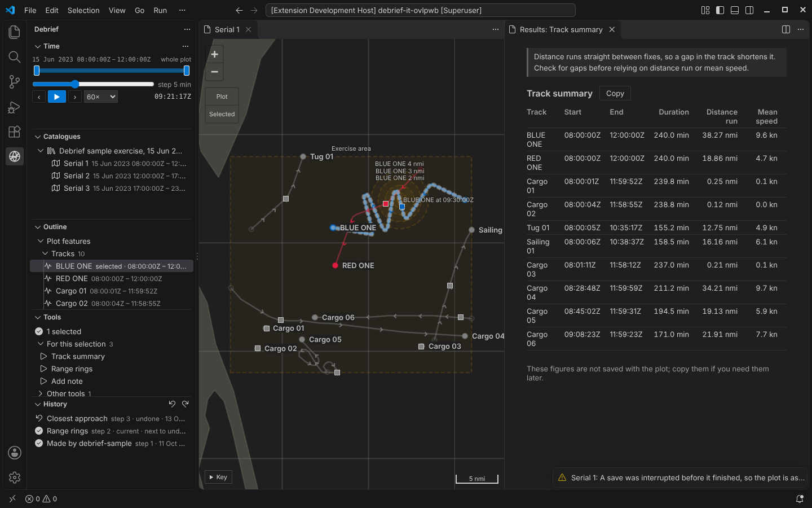Collapse the For this selection group
Image resolution: width=812 pixels, height=508 pixels.
(41, 344)
